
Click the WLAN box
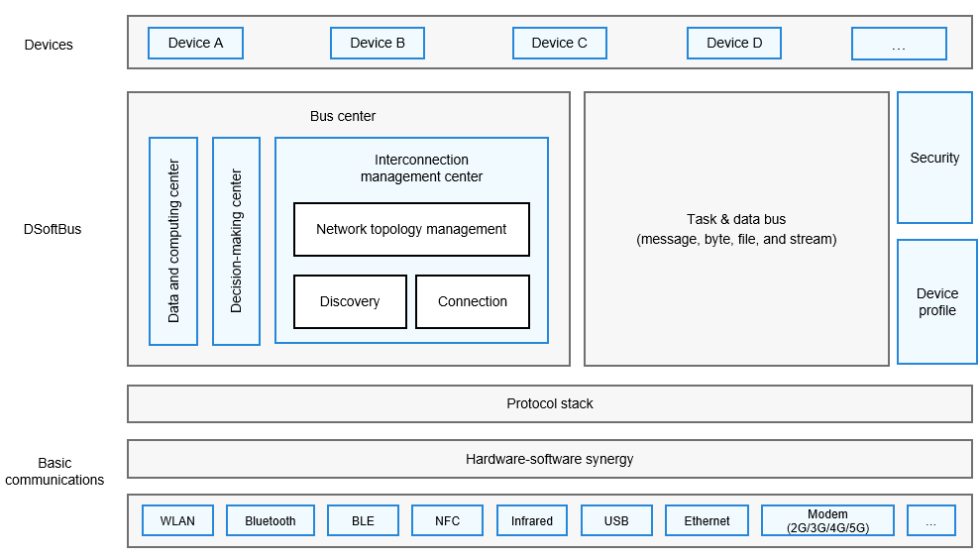tap(177, 520)
